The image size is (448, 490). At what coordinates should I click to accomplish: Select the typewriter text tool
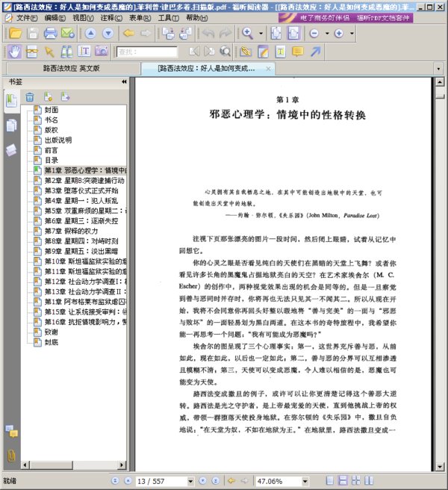(x=281, y=52)
